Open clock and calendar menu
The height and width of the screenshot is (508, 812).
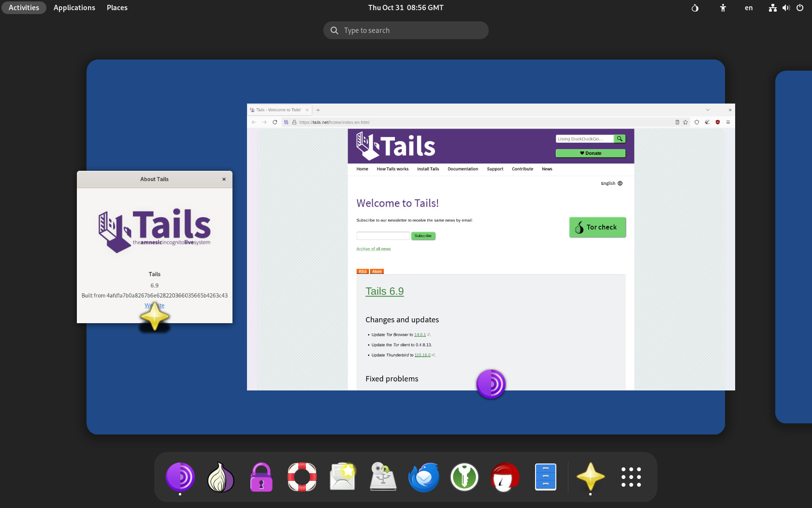tap(406, 8)
